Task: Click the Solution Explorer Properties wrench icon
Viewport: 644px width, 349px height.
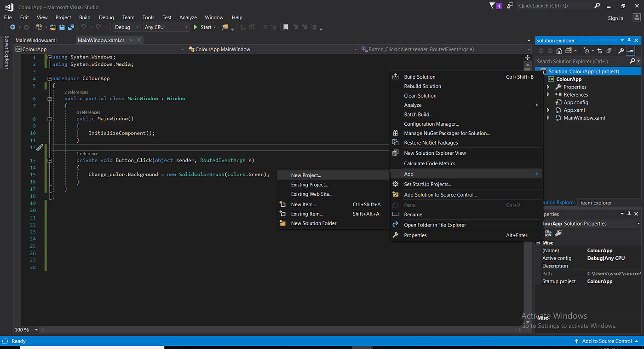Action: coord(621,51)
